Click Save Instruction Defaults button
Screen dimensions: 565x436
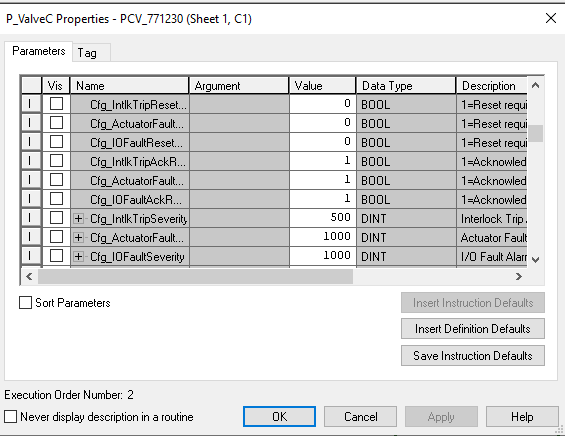tap(473, 356)
